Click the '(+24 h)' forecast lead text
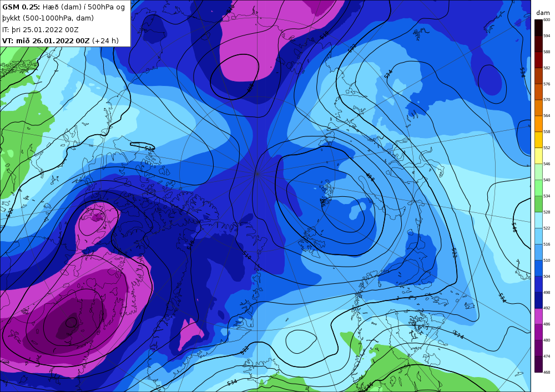The width and height of the screenshot is (555, 392). (105, 40)
